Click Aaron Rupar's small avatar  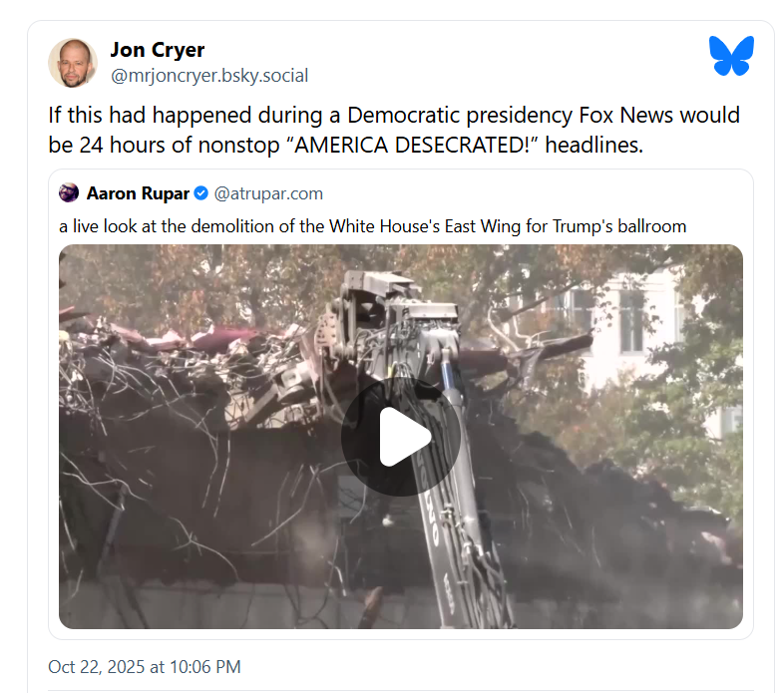coord(69,193)
